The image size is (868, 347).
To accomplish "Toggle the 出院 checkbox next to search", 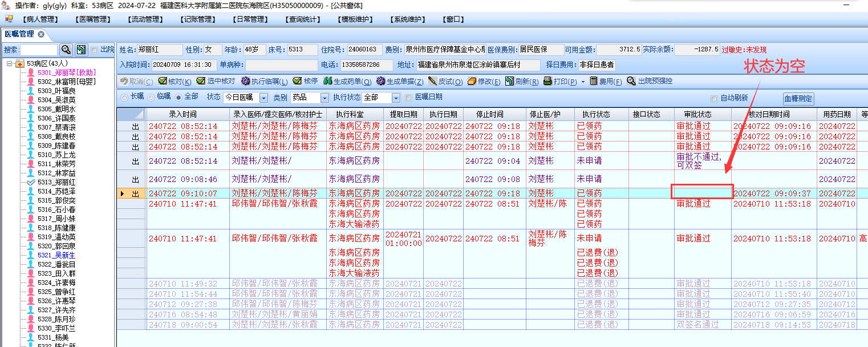I will (95, 50).
